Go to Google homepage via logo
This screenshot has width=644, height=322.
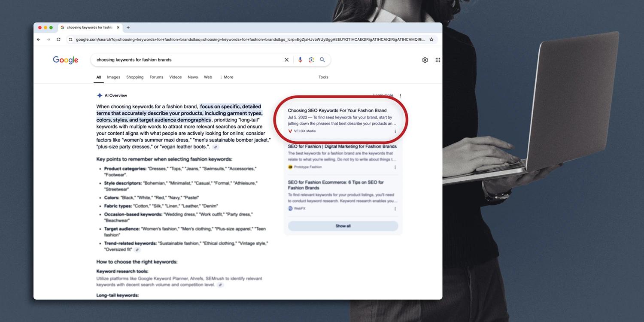(66, 60)
